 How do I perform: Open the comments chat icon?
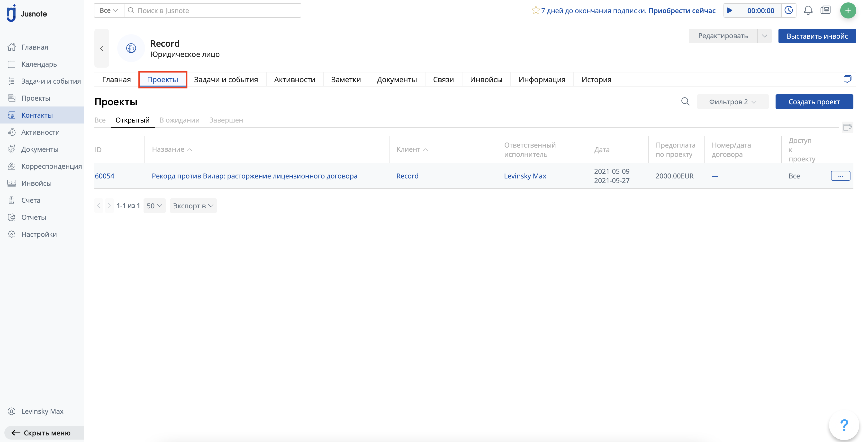(847, 79)
